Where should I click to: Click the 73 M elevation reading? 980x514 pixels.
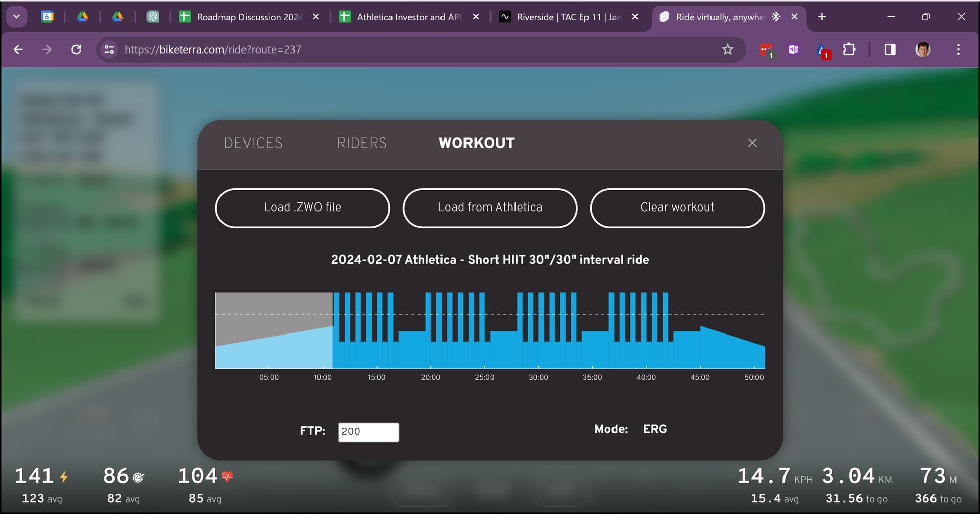point(933,476)
